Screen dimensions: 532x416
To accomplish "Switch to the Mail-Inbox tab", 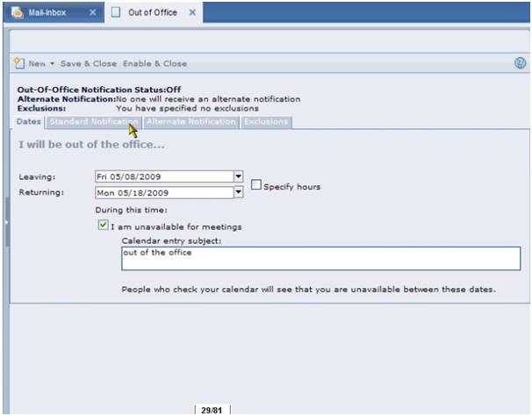I will pos(54,12).
